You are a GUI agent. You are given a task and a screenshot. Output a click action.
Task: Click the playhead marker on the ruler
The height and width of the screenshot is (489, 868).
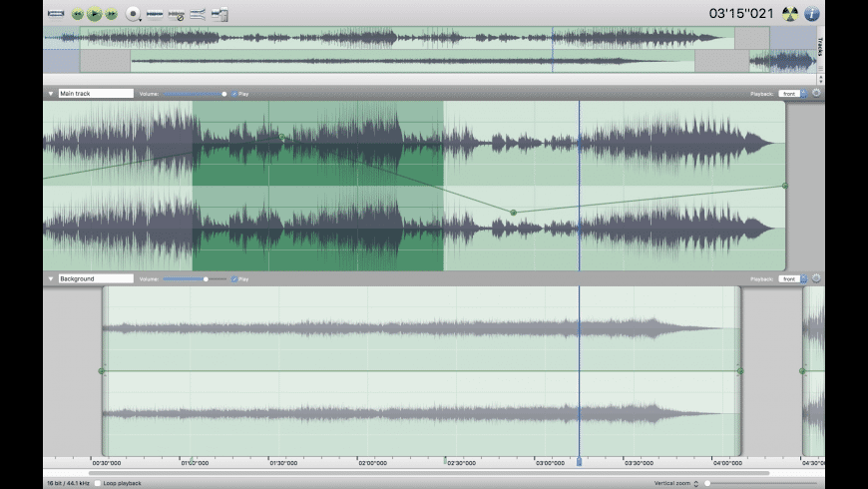[x=579, y=461]
